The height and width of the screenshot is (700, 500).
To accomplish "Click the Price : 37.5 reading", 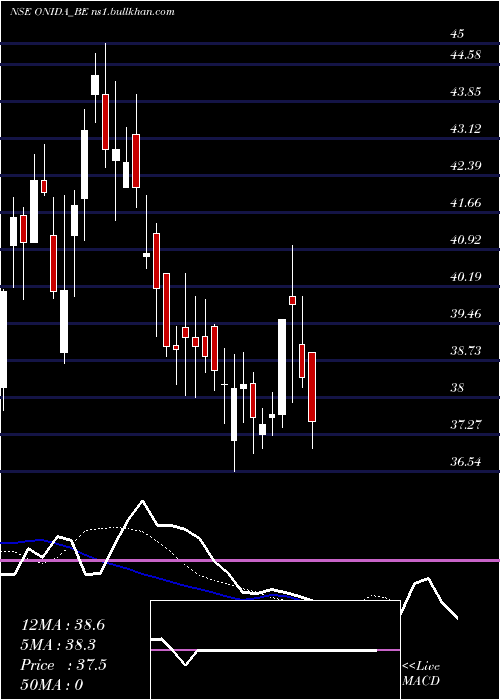I will click(63, 665).
